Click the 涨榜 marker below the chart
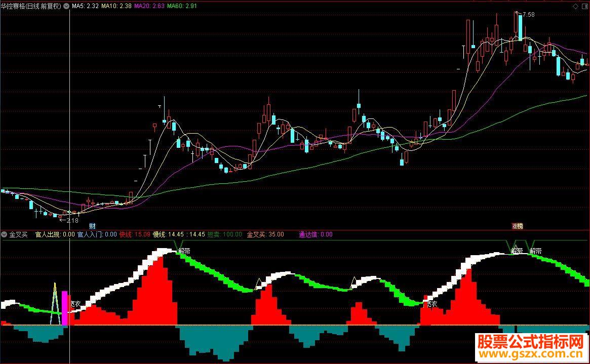The image size is (590, 364). (x=518, y=226)
